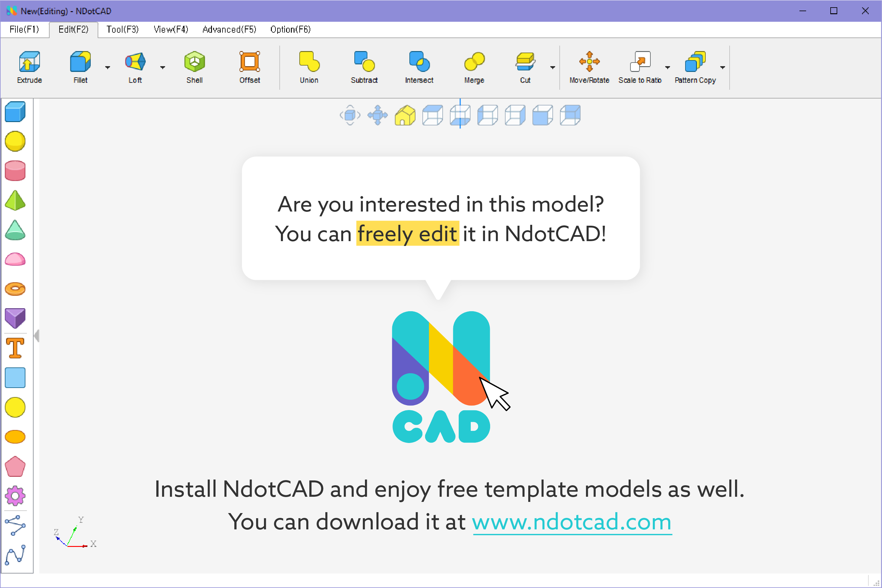Insert a teal cone primitive
Screen dimensions: 882x588
(15, 230)
